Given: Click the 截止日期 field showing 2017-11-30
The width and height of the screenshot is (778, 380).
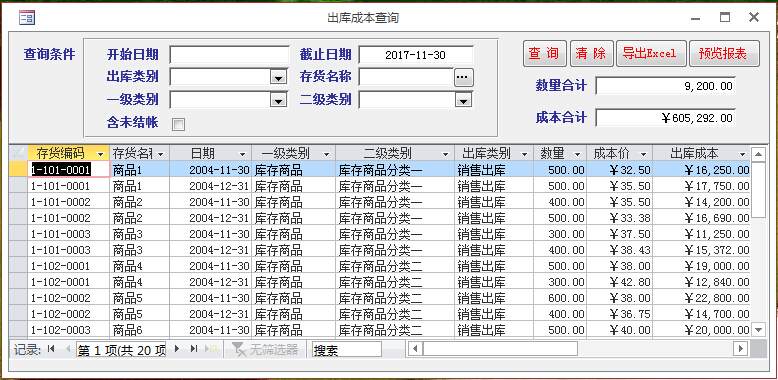Looking at the screenshot, I should coord(415,55).
